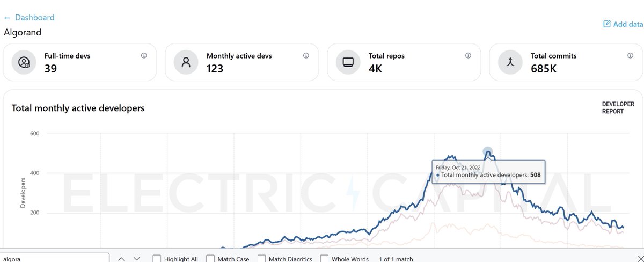
Task: Click the 400 y-axis label
Action: [x=35, y=173]
